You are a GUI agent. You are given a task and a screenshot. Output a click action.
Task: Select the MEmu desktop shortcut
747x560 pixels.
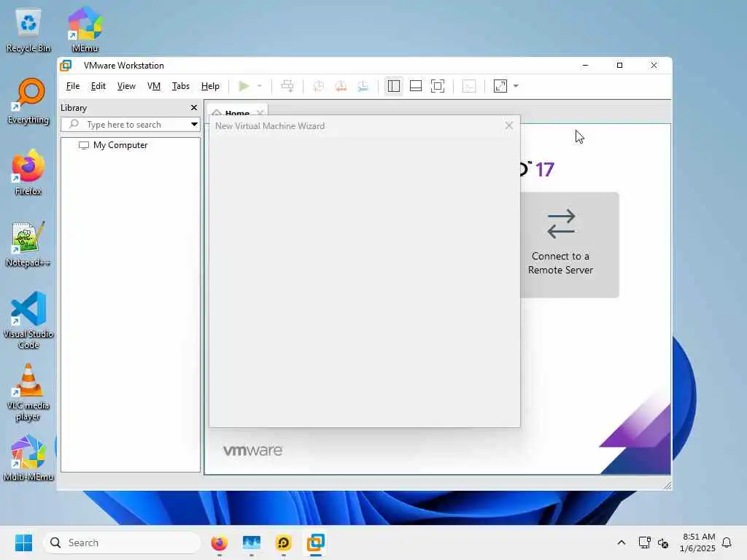tap(85, 30)
